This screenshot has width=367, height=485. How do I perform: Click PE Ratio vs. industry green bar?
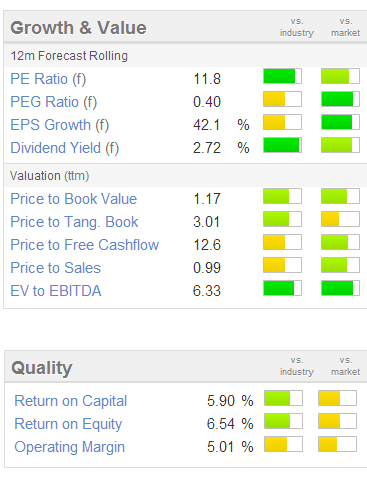point(282,76)
